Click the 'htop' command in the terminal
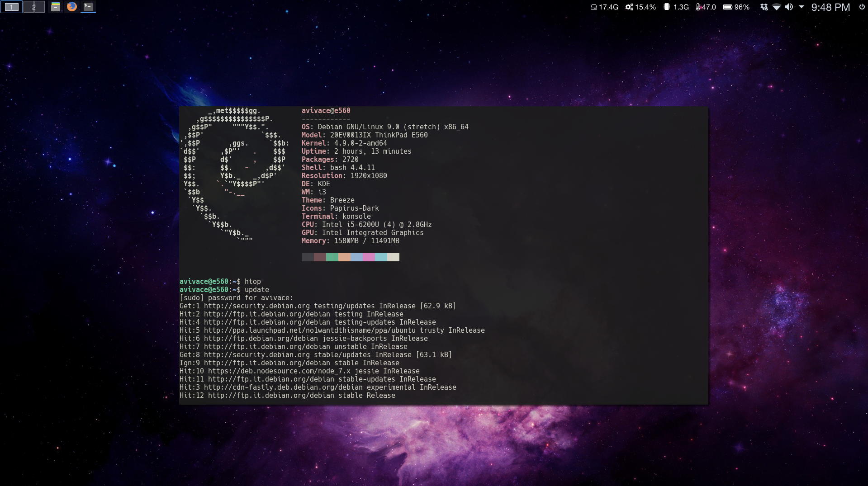The width and height of the screenshot is (868, 486). tap(253, 282)
